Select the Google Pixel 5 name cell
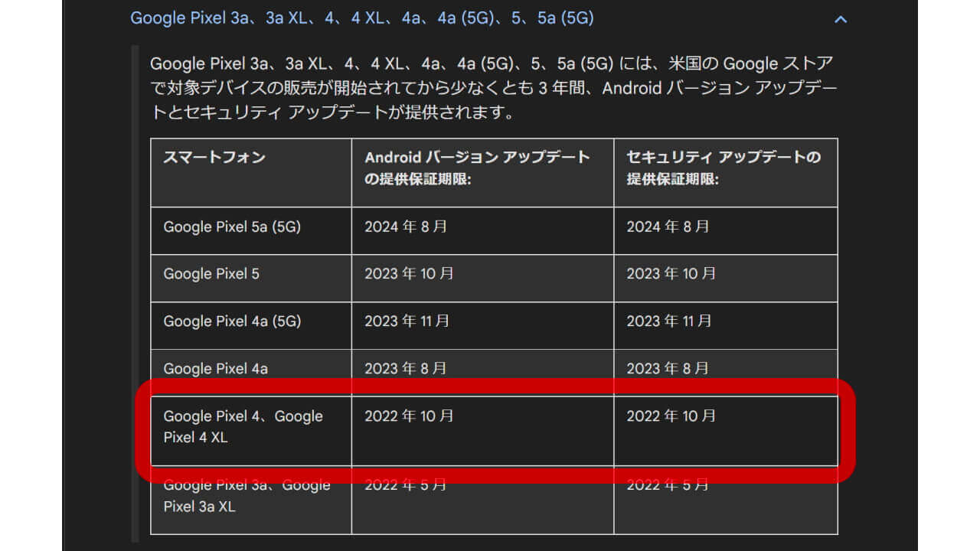 pos(211,274)
